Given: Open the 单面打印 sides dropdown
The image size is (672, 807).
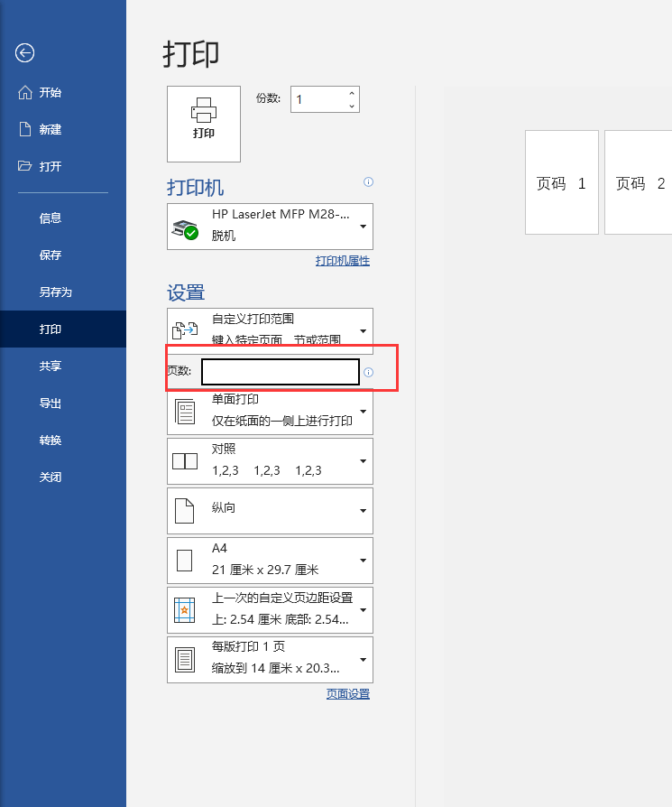Looking at the screenshot, I should click(x=270, y=412).
